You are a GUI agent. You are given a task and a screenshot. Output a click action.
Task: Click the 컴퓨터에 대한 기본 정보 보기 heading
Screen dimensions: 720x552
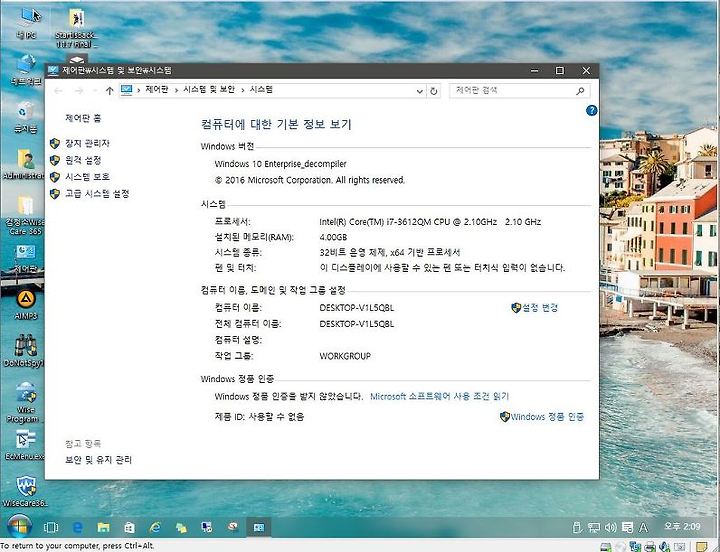click(276, 124)
